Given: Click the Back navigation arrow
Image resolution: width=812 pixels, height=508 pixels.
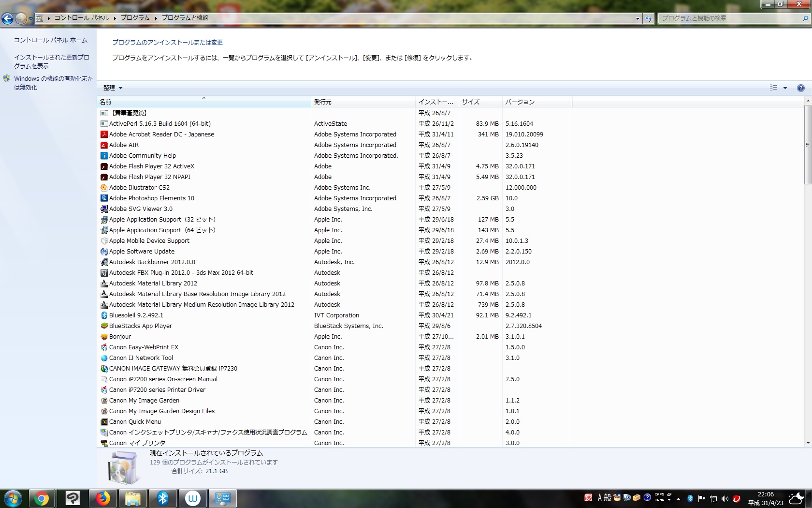Looking at the screenshot, I should [x=8, y=18].
